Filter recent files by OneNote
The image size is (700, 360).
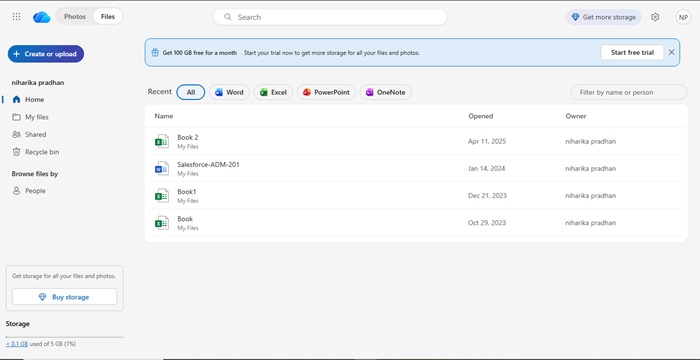point(386,92)
